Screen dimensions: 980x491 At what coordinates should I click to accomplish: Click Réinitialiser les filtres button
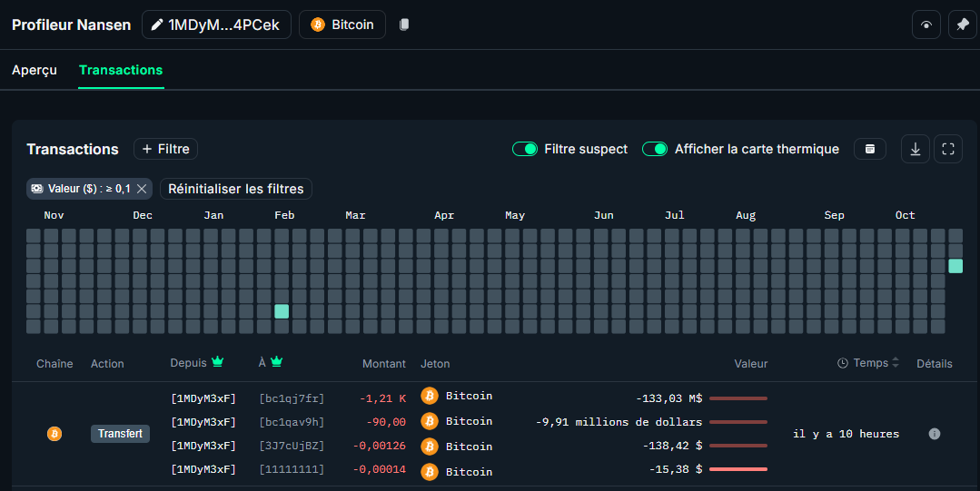coord(235,189)
